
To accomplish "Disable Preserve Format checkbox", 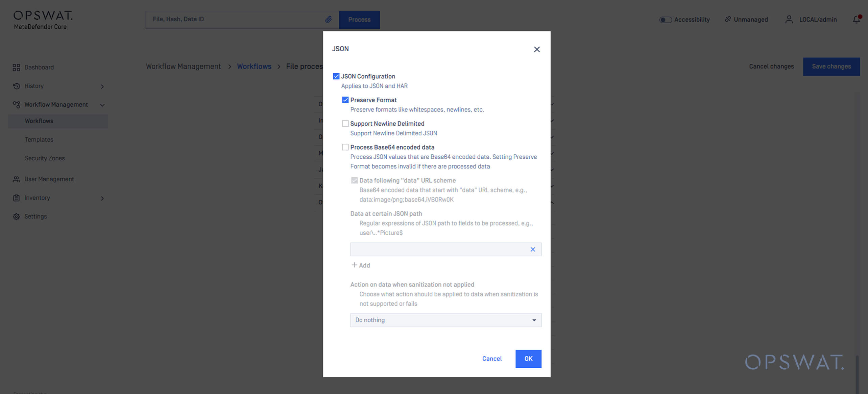I will 345,100.
